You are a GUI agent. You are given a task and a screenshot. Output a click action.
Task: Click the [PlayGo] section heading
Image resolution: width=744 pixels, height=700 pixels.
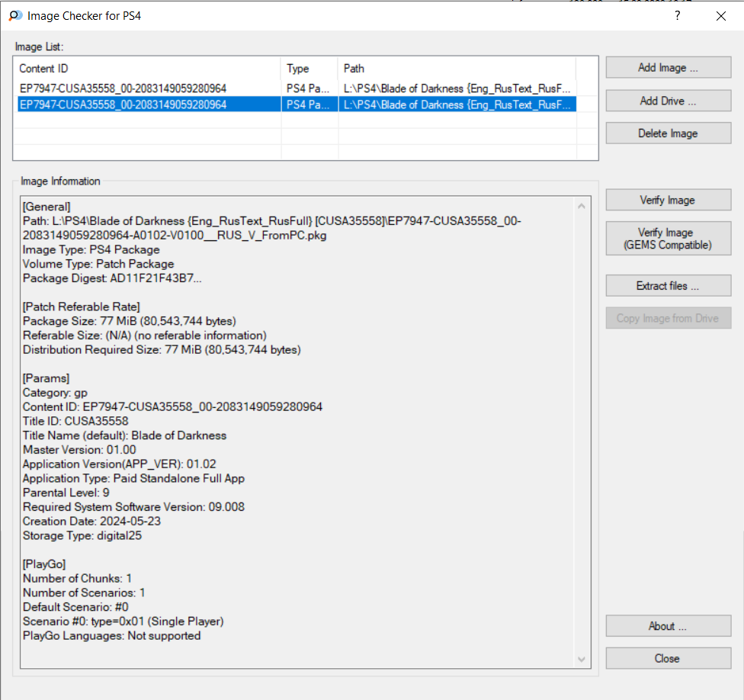click(44, 564)
